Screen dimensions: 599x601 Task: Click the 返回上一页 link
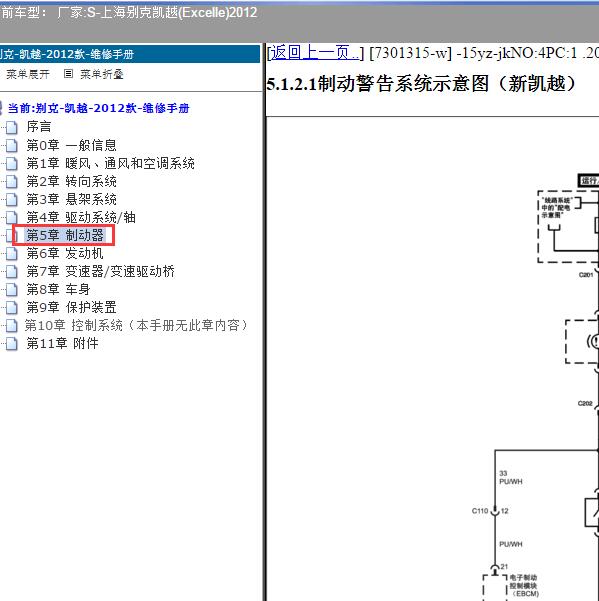(315, 53)
